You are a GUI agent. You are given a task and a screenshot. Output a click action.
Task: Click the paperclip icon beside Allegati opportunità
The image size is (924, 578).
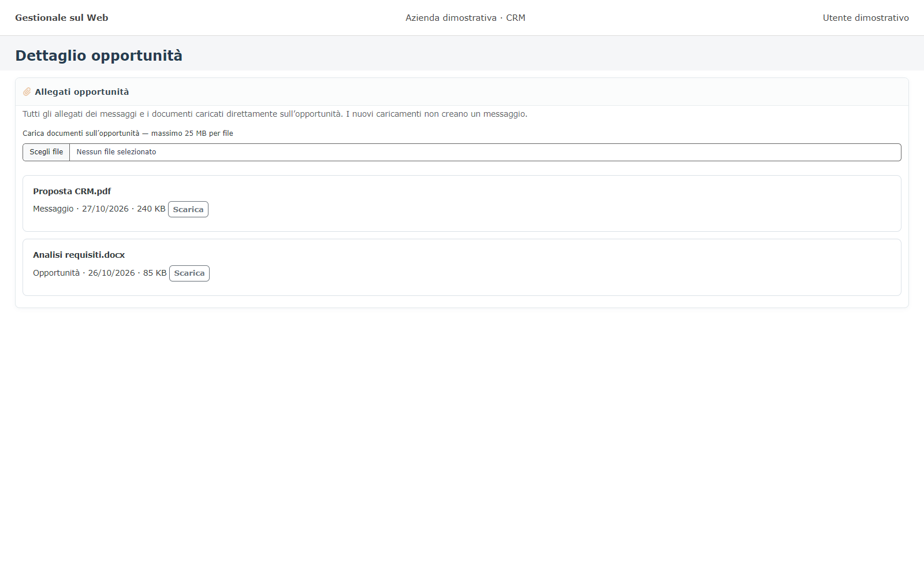(27, 92)
